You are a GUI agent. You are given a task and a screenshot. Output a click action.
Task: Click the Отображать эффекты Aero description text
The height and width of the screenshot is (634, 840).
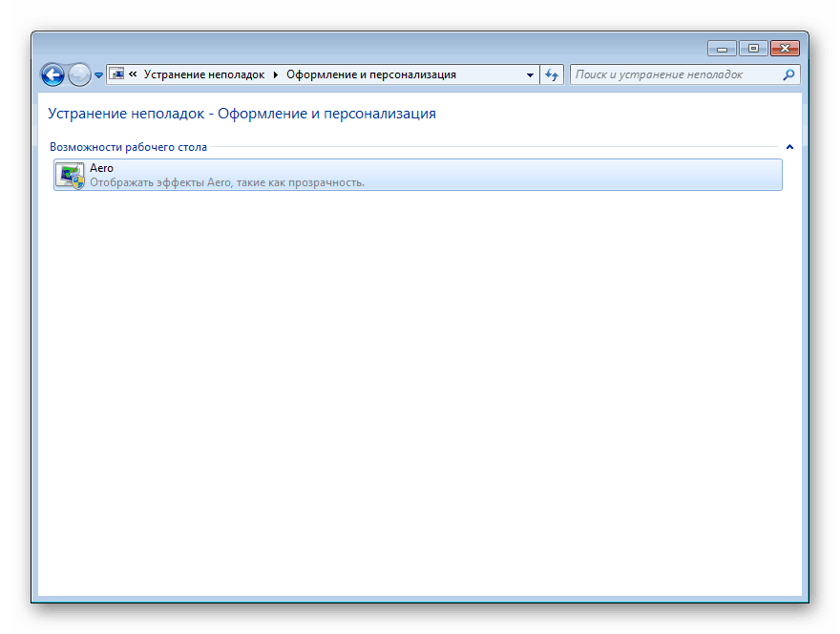(x=227, y=182)
